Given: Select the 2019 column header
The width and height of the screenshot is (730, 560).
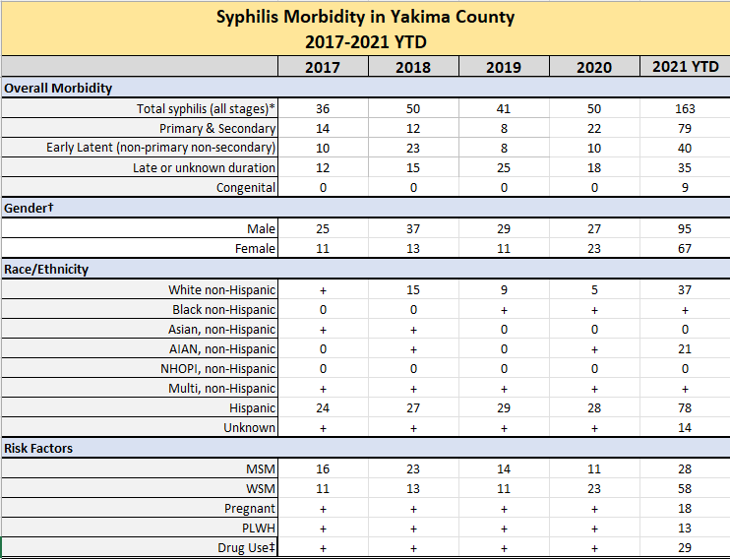Looking at the screenshot, I should [x=503, y=67].
